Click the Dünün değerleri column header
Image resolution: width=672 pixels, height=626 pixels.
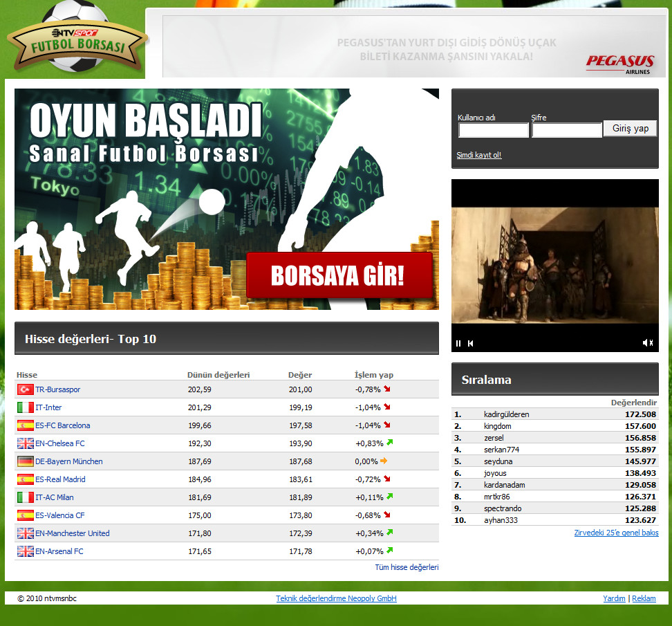point(218,375)
